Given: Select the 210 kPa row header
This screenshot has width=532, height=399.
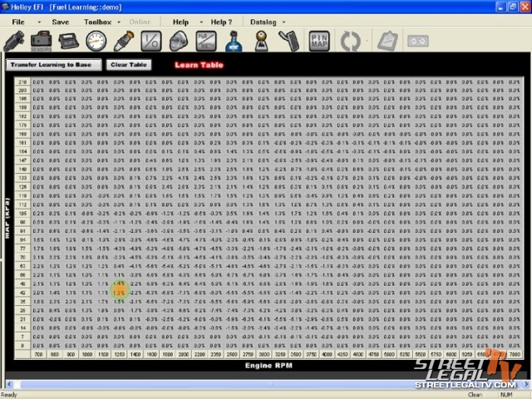Looking at the screenshot, I should pyautogui.click(x=22, y=81).
